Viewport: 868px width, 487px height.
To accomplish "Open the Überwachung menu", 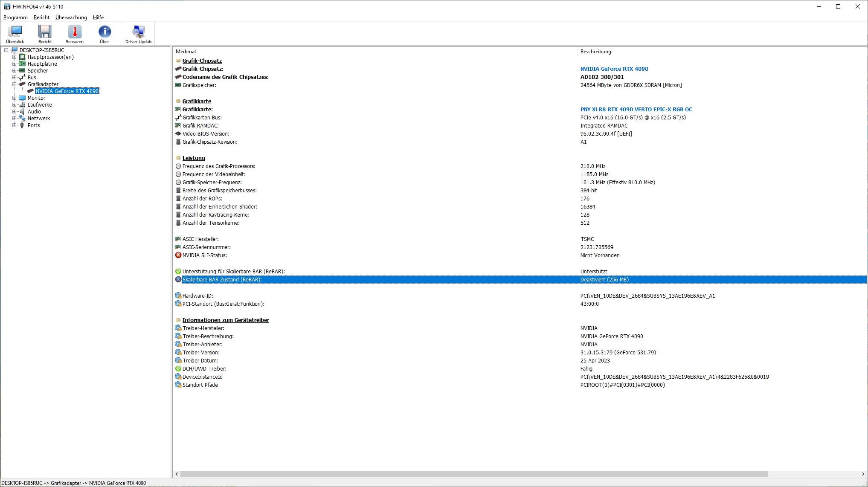I will click(71, 17).
